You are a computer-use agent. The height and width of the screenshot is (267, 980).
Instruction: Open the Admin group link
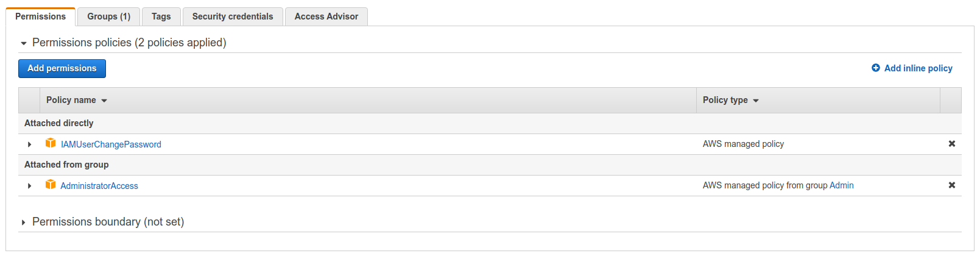click(842, 185)
